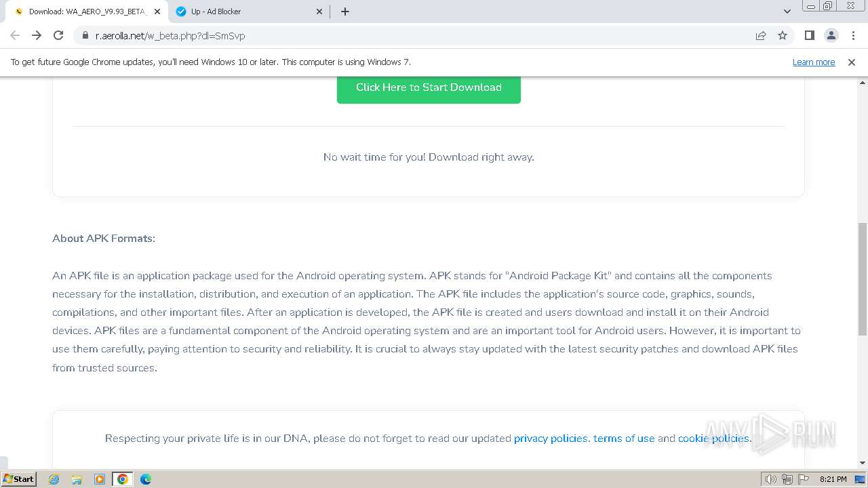Screen dimensions: 868x488
Task: Go forward to the next page
Action: tap(37, 35)
